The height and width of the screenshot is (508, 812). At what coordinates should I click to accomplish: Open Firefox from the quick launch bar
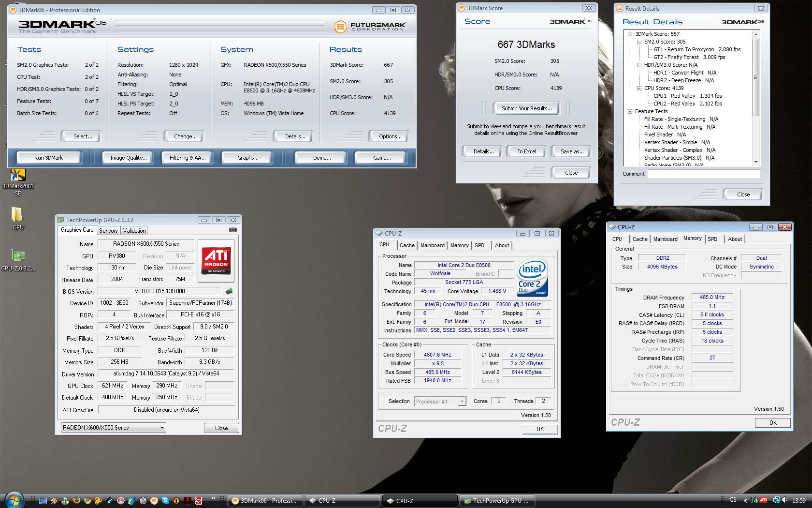pos(76,500)
